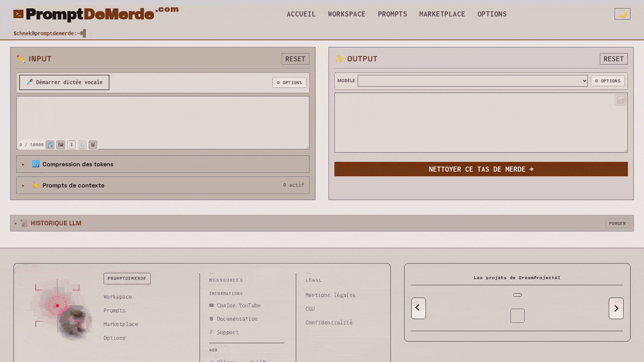This screenshot has height=362, width=644.
Task: Open the CGU link
Action: (x=310, y=309)
